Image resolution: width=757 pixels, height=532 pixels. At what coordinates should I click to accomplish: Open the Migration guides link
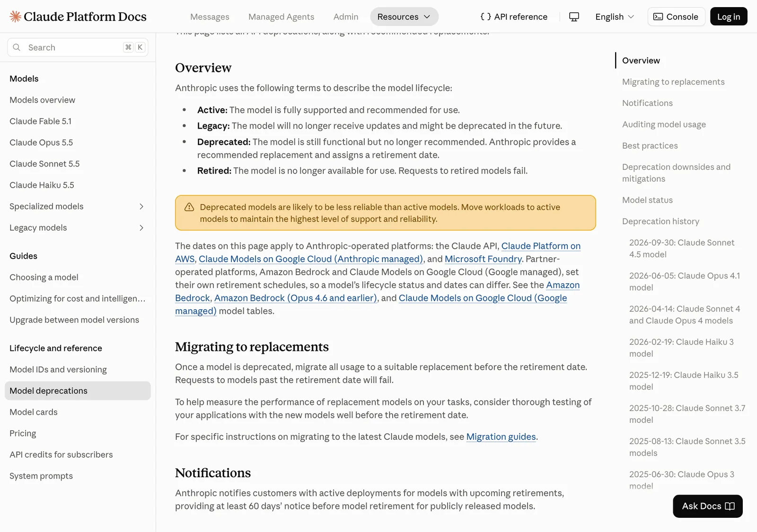tap(501, 436)
